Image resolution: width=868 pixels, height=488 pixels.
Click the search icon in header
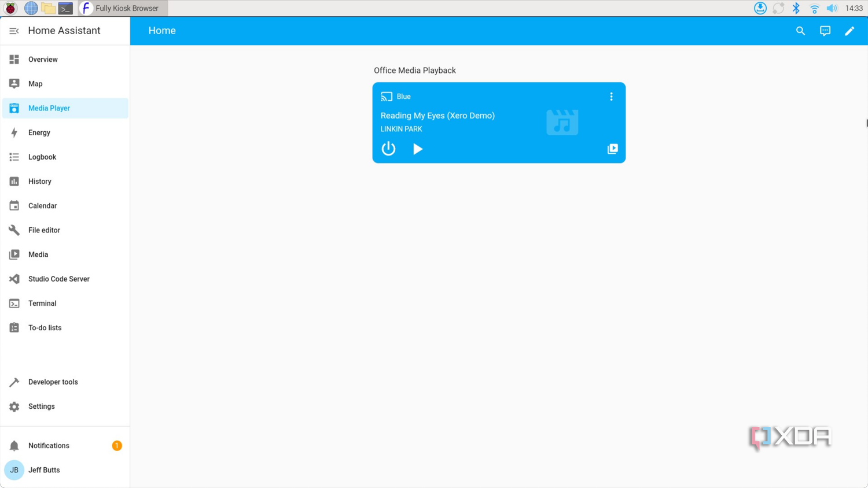click(x=800, y=31)
